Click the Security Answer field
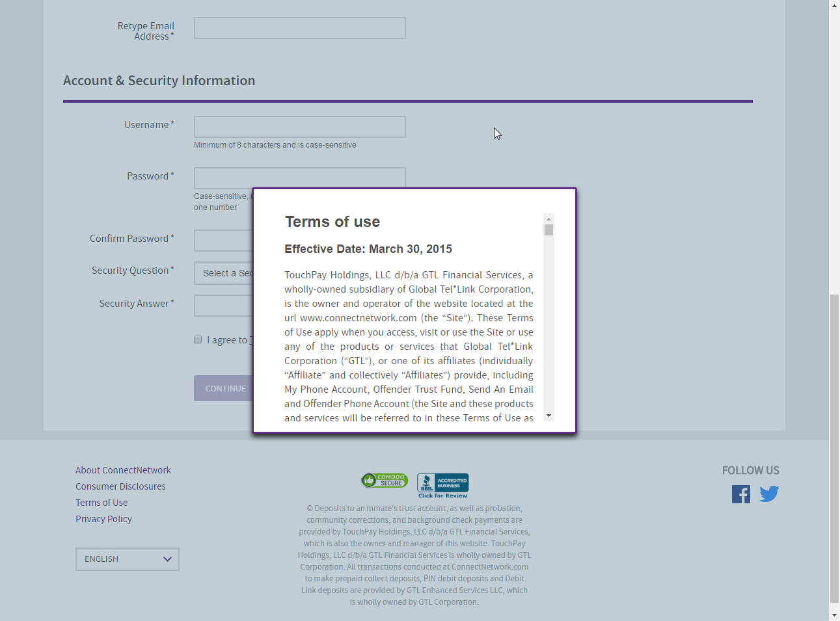 223,306
